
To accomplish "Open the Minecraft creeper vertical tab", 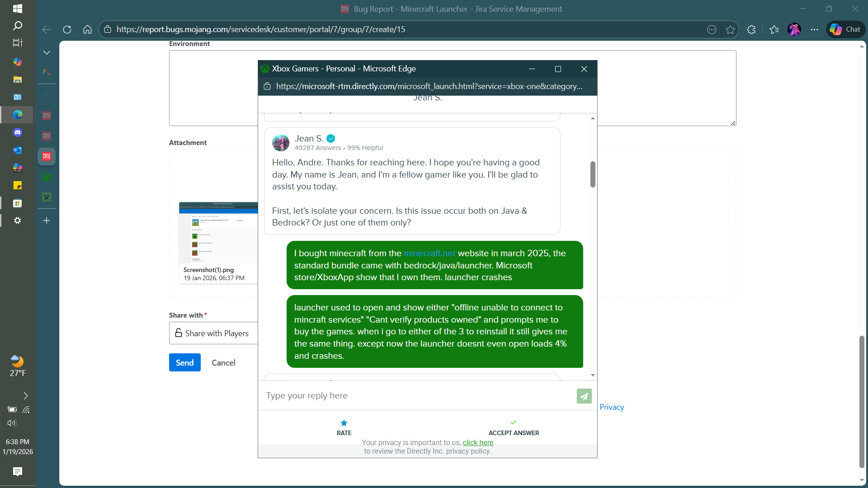I will pyautogui.click(x=47, y=197).
